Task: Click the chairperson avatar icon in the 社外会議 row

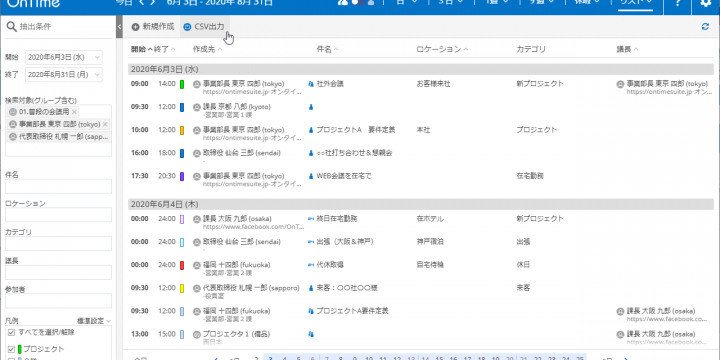Action: [x=620, y=84]
